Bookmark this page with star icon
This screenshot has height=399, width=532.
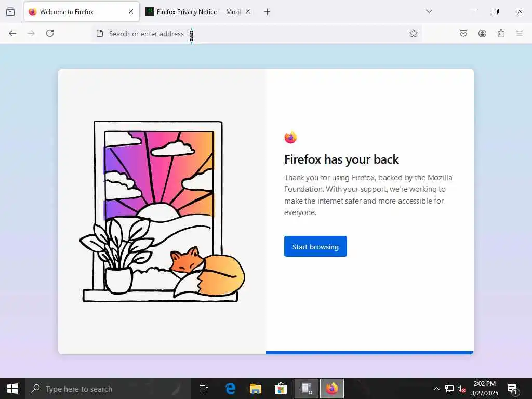point(413,33)
